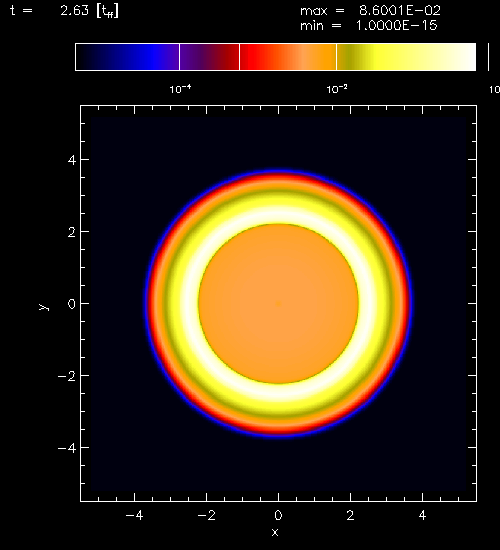Click the 10^-4 colorbar tick label

180,89
